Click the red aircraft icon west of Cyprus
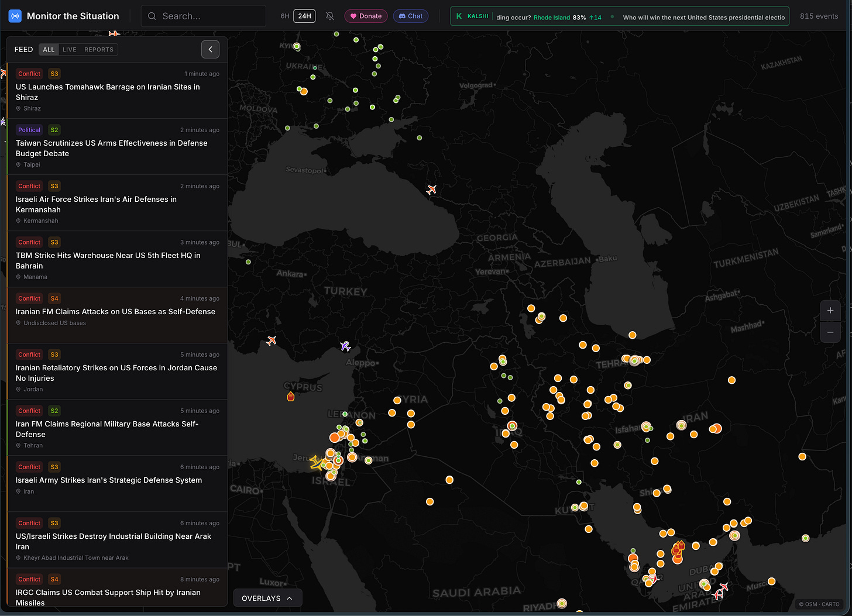This screenshot has height=616, width=852. click(x=271, y=340)
